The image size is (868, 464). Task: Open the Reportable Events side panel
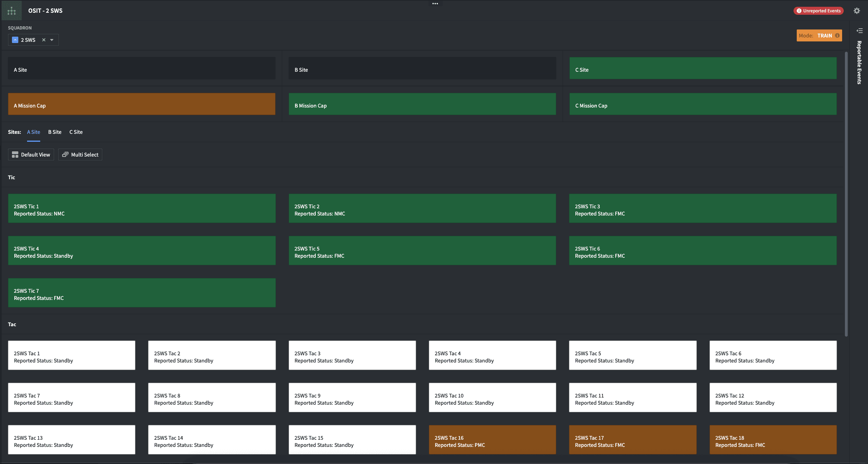859,63
